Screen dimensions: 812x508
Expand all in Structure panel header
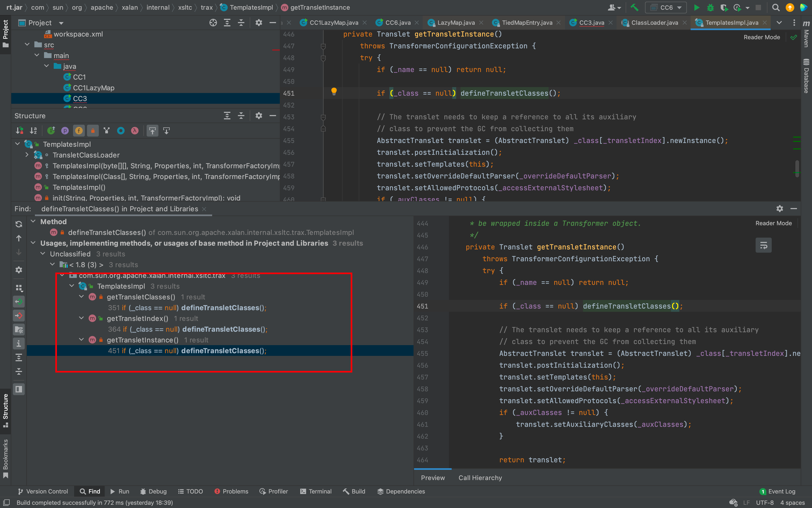[227, 116]
